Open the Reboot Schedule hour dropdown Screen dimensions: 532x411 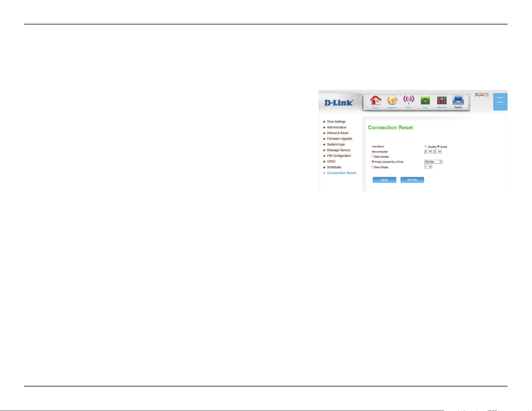click(428, 152)
